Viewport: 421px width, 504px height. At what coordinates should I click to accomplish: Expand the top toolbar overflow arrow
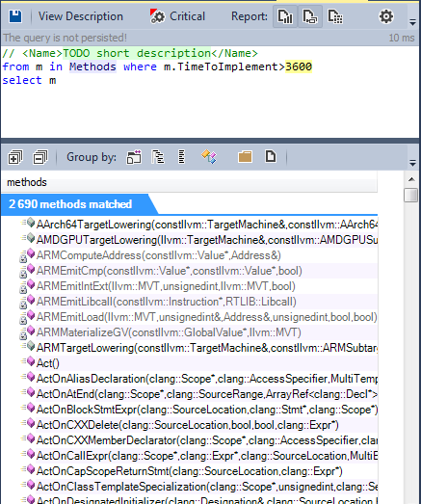tap(412, 22)
